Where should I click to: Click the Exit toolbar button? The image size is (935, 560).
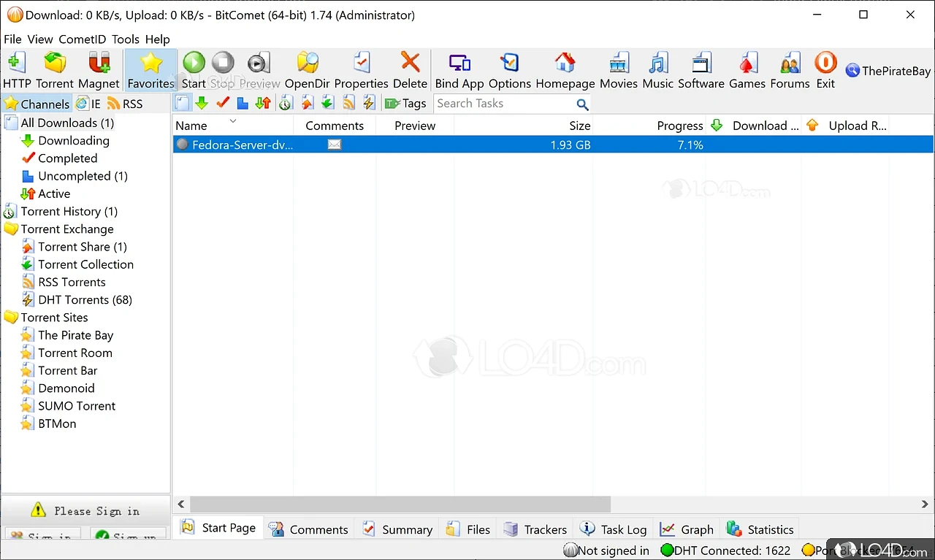pyautogui.click(x=825, y=70)
